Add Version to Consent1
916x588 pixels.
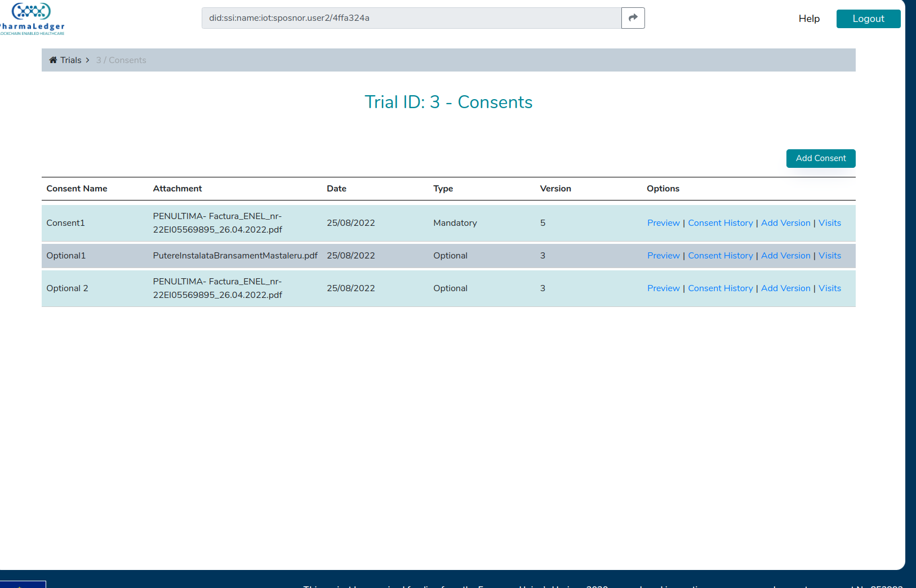tap(785, 222)
